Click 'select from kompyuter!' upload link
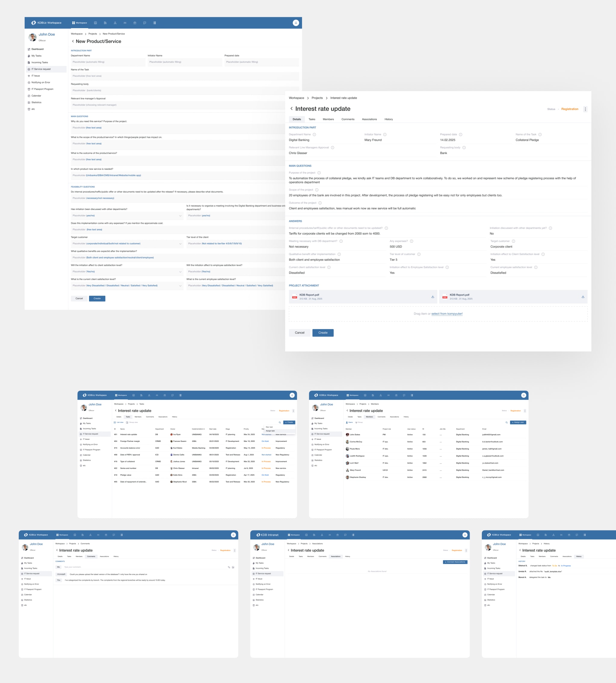The height and width of the screenshot is (683, 616). (447, 314)
